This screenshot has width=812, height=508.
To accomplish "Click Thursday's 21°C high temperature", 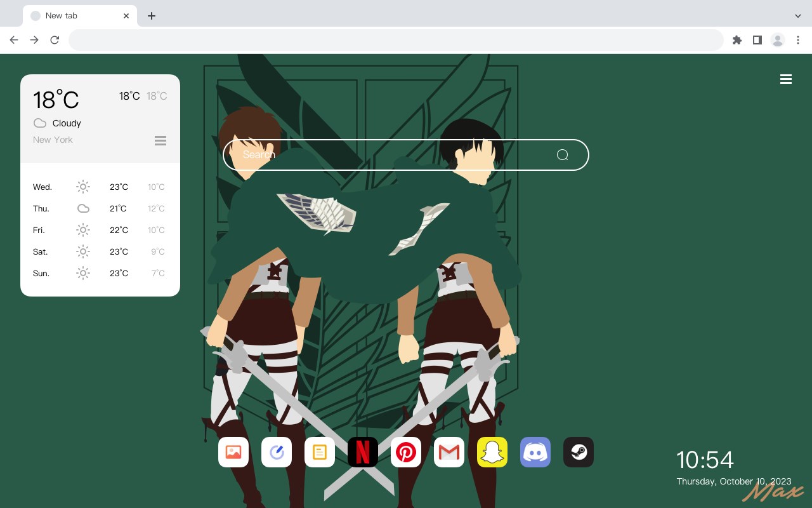I will [x=118, y=208].
